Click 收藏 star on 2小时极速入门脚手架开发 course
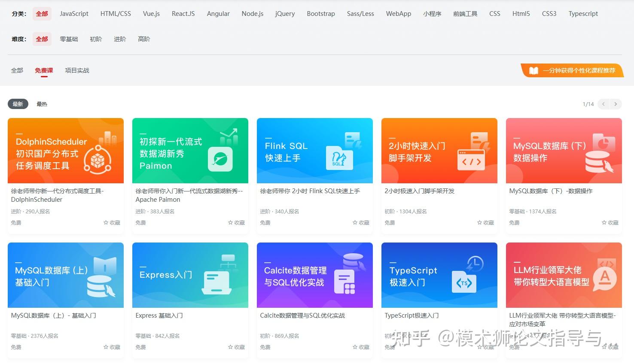Viewport: 634px width, 364px height. tap(480, 223)
